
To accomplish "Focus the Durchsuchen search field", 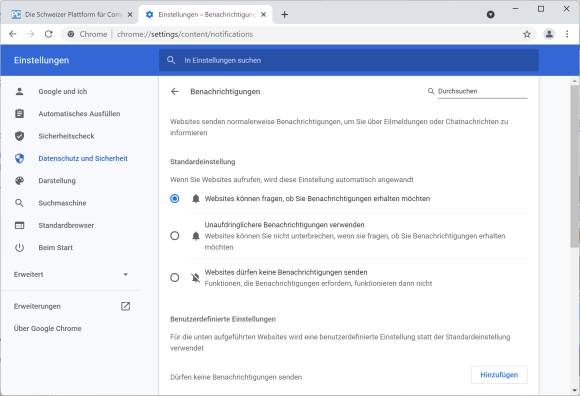I will (482, 91).
